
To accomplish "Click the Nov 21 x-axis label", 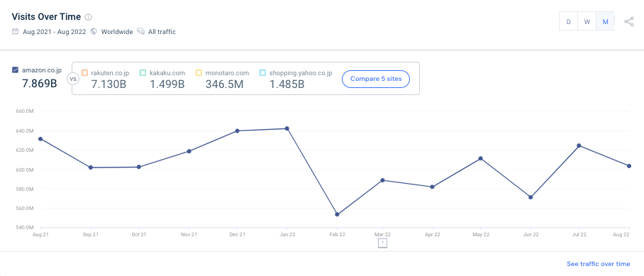I will 189,235.
